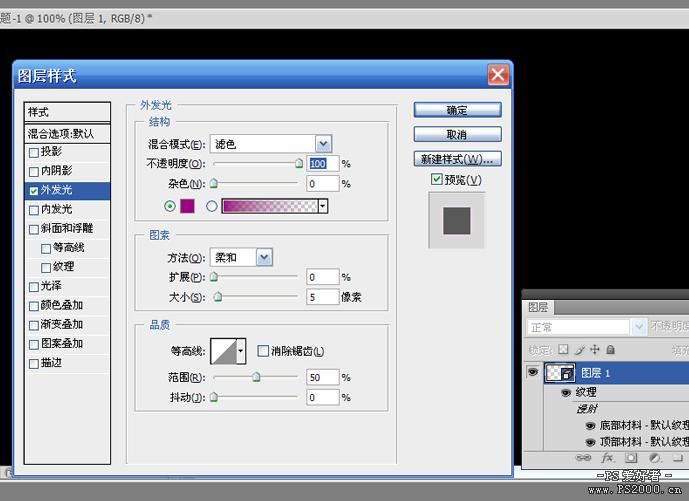Select 混合选项:默认 in style list
Image resolution: width=689 pixels, height=501 pixels.
coord(67,134)
